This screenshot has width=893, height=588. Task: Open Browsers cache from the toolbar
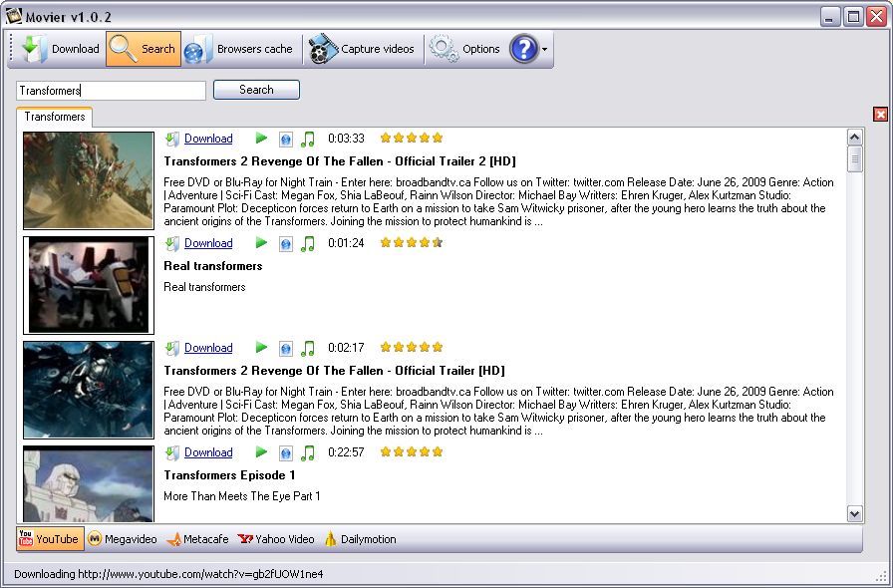pos(239,49)
